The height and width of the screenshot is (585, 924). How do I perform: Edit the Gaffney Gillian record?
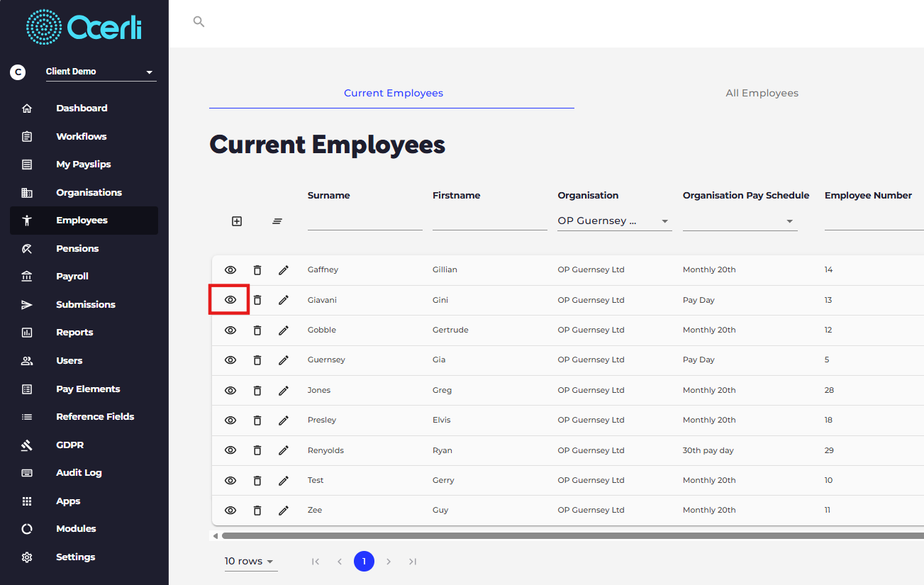(x=284, y=270)
